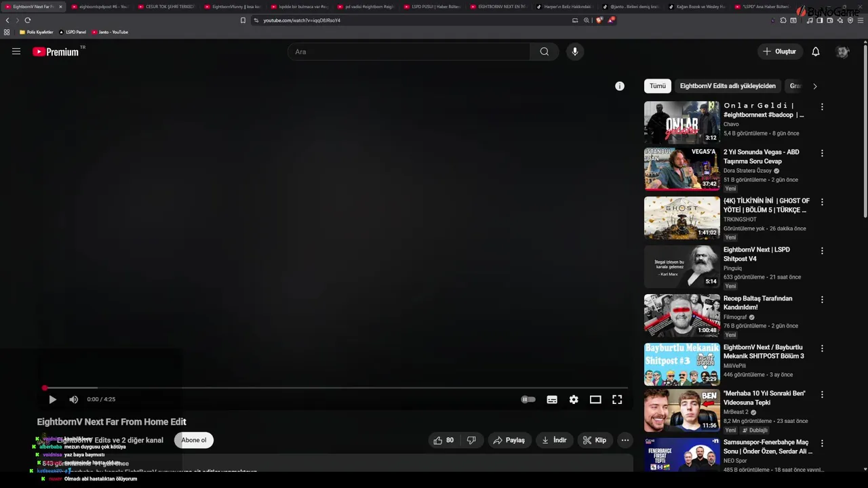Open the Vegas 37:42 video thumbnail

click(x=682, y=169)
